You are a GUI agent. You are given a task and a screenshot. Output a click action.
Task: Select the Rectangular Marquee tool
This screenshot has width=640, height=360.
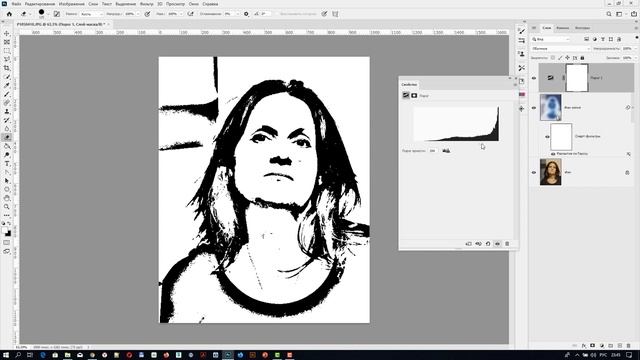coord(7,51)
